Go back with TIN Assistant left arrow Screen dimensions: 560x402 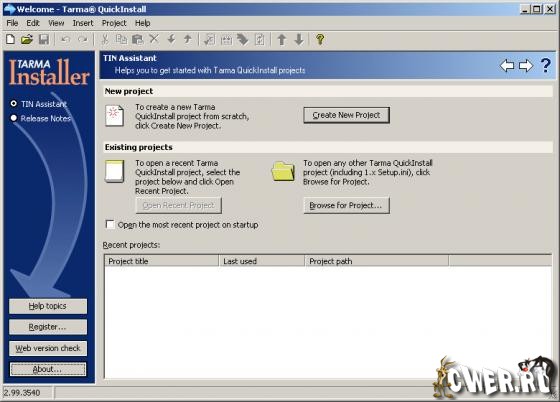coord(507,65)
